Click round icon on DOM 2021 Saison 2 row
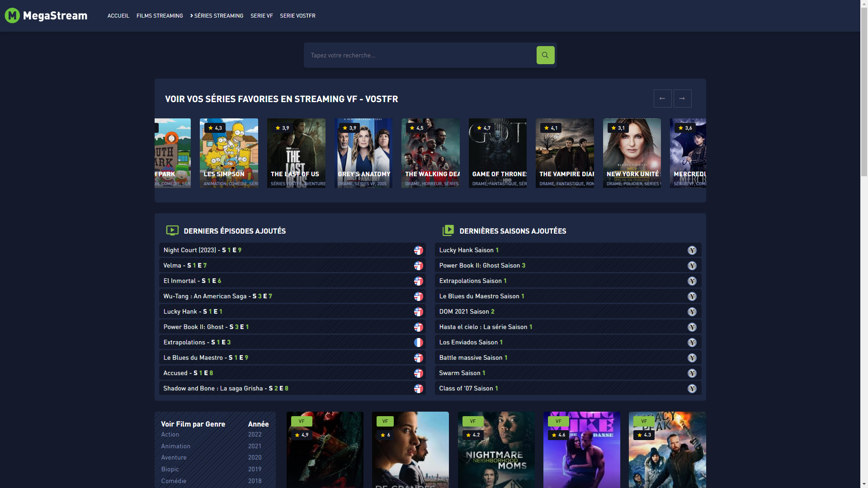The width and height of the screenshot is (868, 488). 692,312
